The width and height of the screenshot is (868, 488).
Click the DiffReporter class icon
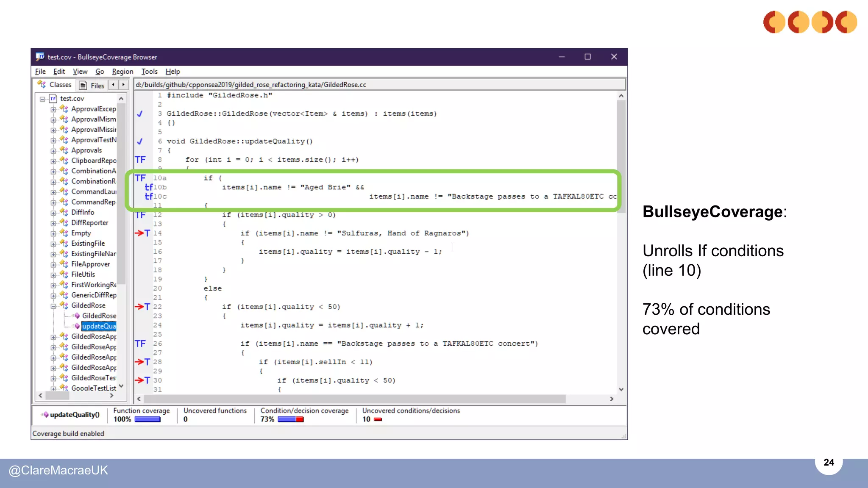(64, 222)
